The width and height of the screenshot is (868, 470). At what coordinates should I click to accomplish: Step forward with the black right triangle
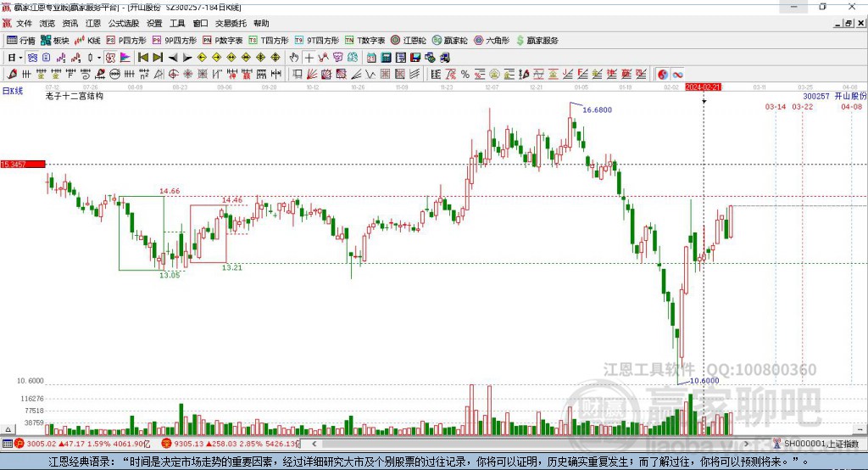pos(187,58)
